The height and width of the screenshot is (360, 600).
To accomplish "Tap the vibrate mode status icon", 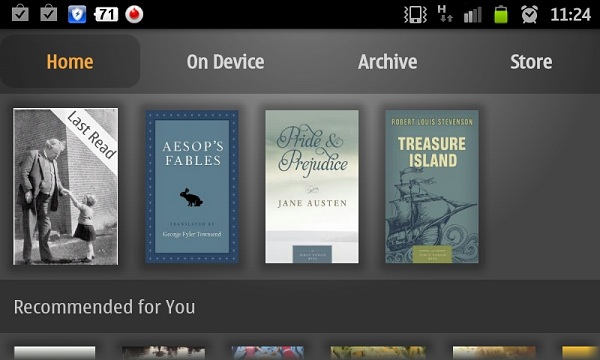I will point(415,15).
